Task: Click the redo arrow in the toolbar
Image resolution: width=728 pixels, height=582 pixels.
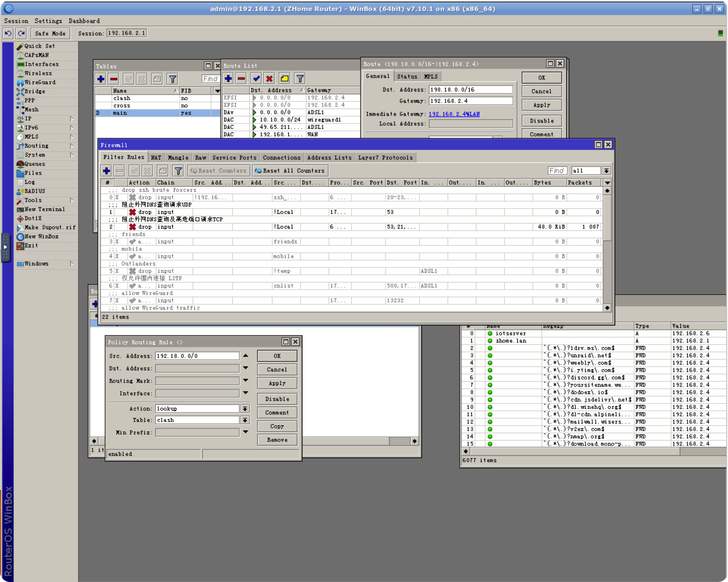Action: (21, 33)
